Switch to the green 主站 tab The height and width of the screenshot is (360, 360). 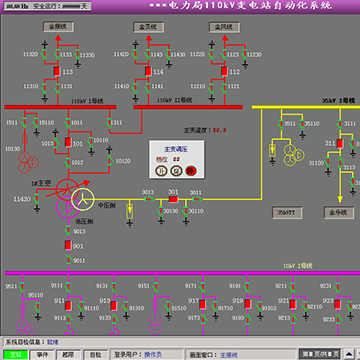click(x=15, y=355)
